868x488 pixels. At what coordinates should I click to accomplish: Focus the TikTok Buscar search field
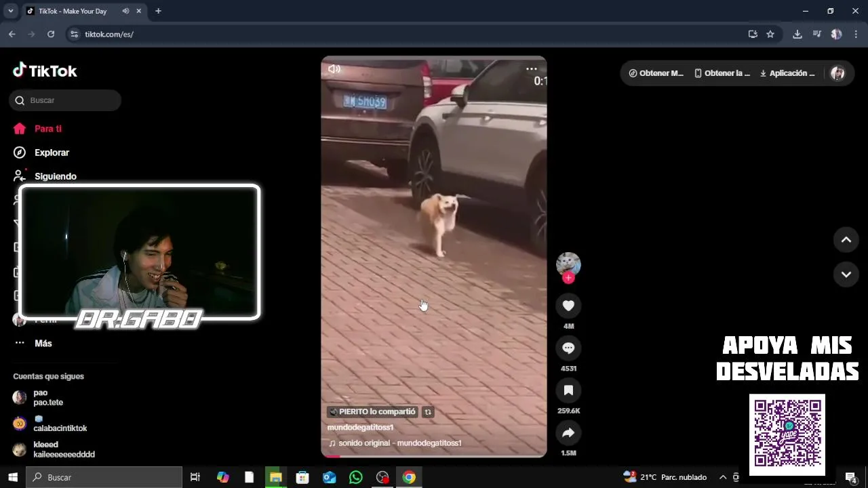click(65, 100)
